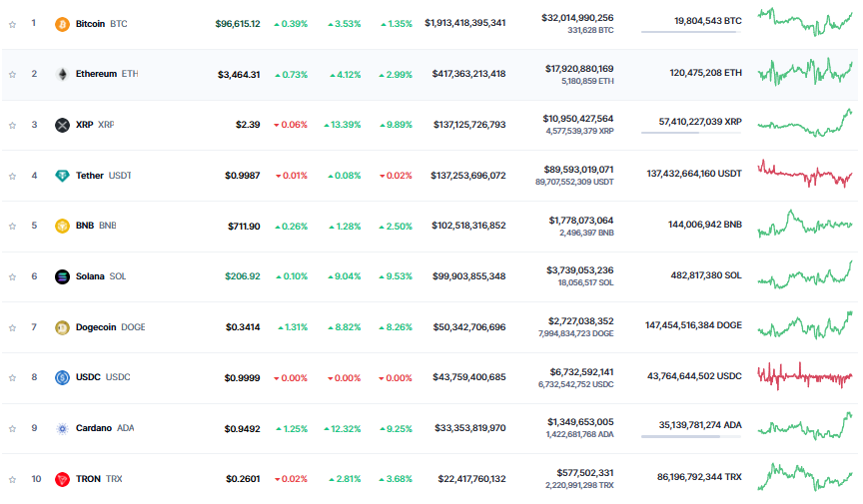Click the Solana logo icon
The width and height of the screenshot is (863, 504).
pos(62,276)
